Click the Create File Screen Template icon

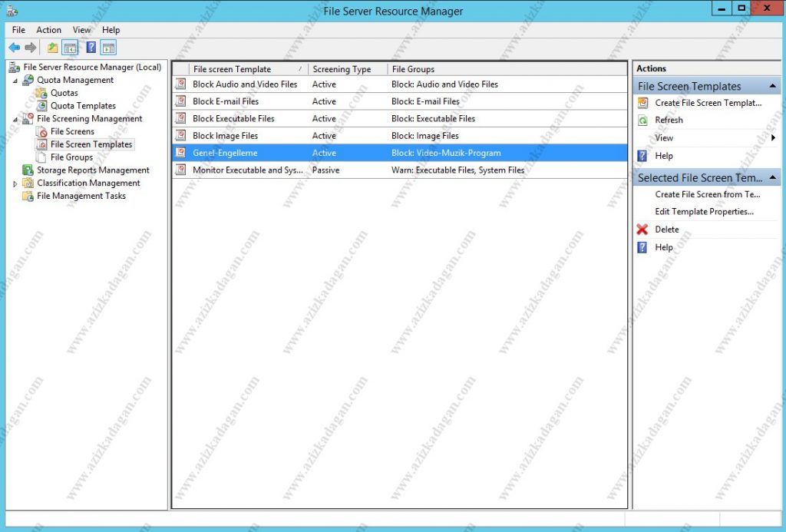tap(642, 103)
